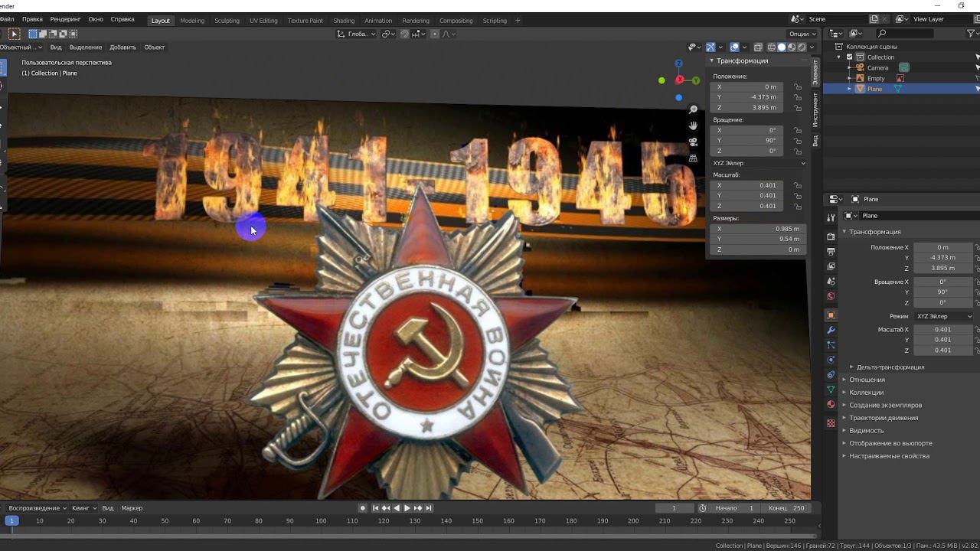The height and width of the screenshot is (551, 980).
Task: Open the Рендеринг menu
Action: click(x=65, y=19)
